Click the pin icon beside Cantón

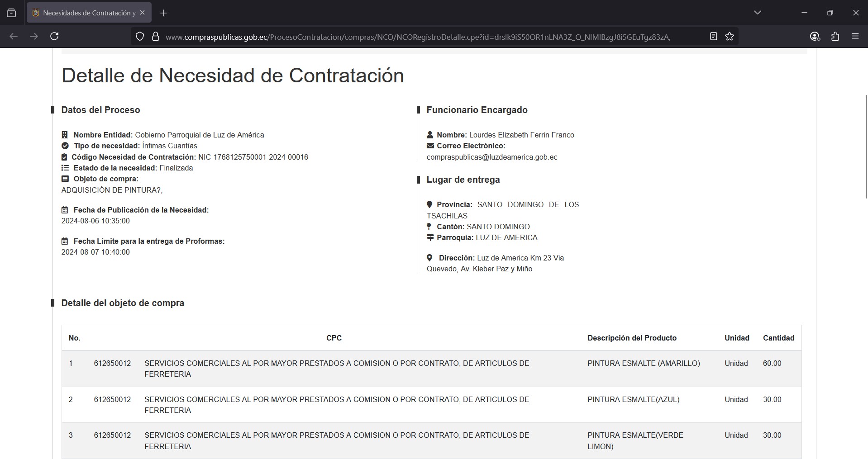tap(429, 227)
